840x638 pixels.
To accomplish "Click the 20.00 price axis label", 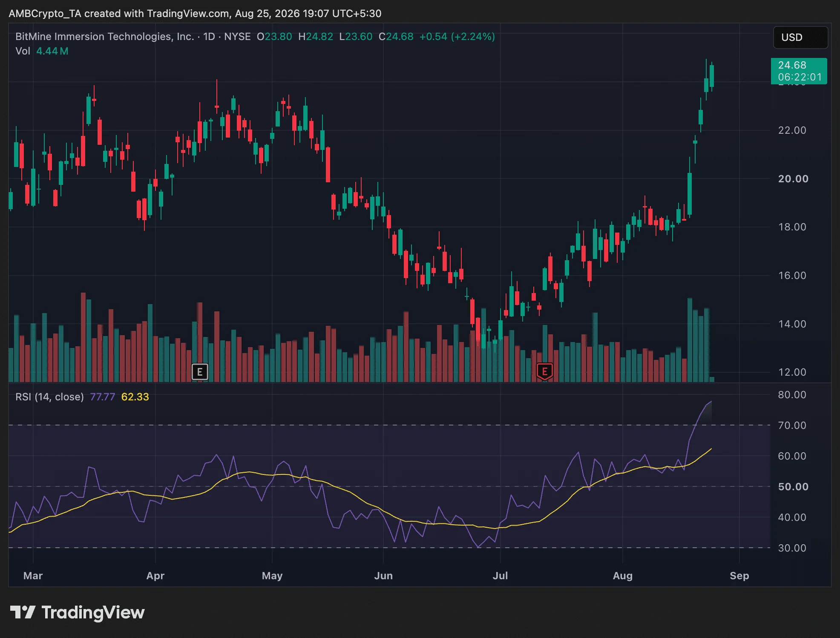I will 793,179.
